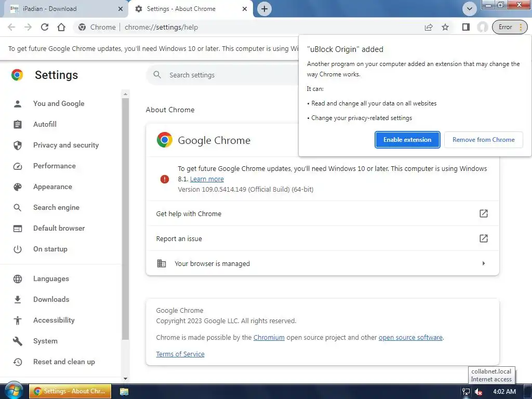Click the update error warning icon
This screenshot has width=532, height=399.
click(x=165, y=179)
